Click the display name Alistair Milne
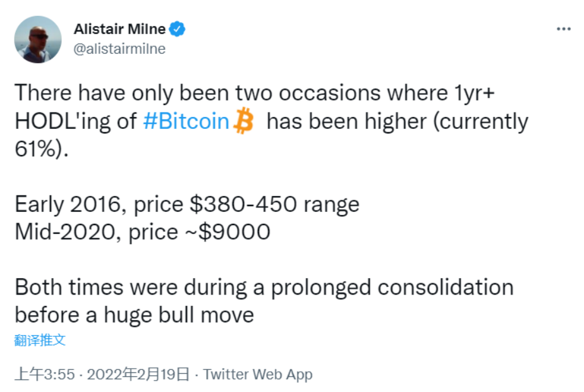 click(x=119, y=29)
